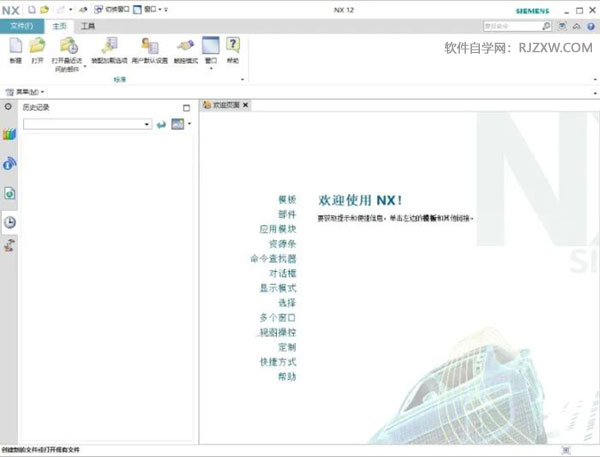Click into the command search input field
This screenshot has width=600, height=457.
[x=512, y=26]
